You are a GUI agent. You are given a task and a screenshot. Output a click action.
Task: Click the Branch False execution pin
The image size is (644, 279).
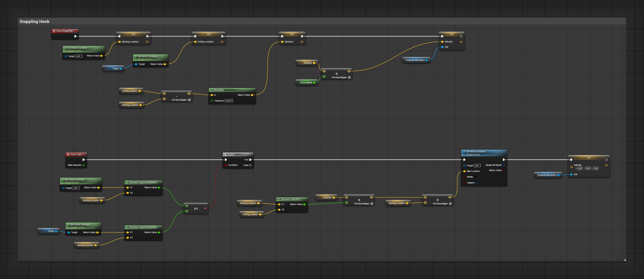coord(250,165)
